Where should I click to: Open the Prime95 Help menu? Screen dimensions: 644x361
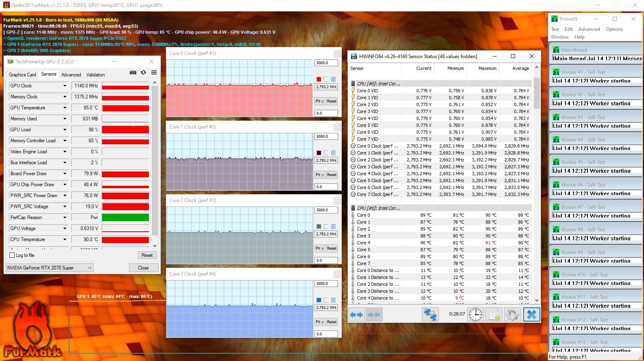click(x=579, y=37)
